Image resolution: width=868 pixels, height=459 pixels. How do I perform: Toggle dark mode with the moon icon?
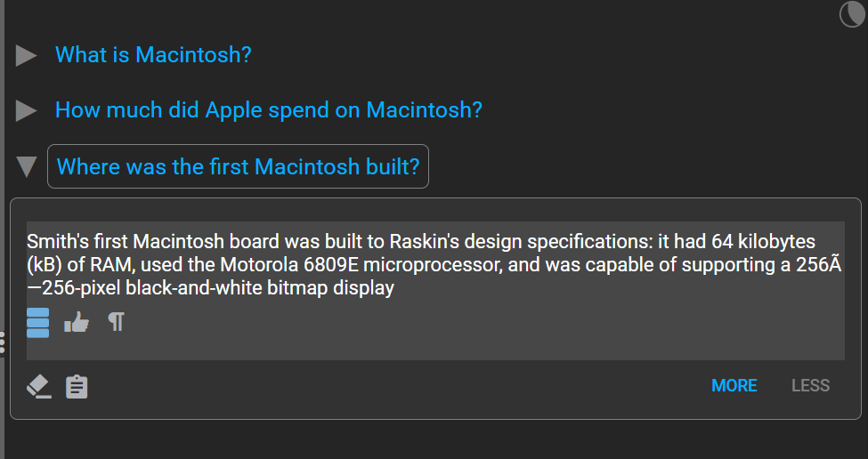coord(853,14)
